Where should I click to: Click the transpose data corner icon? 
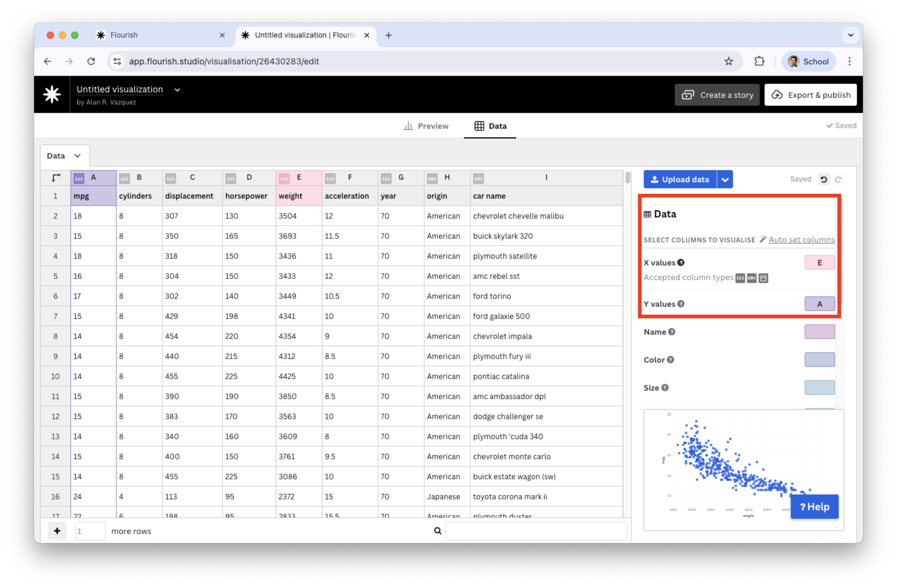[x=56, y=178]
